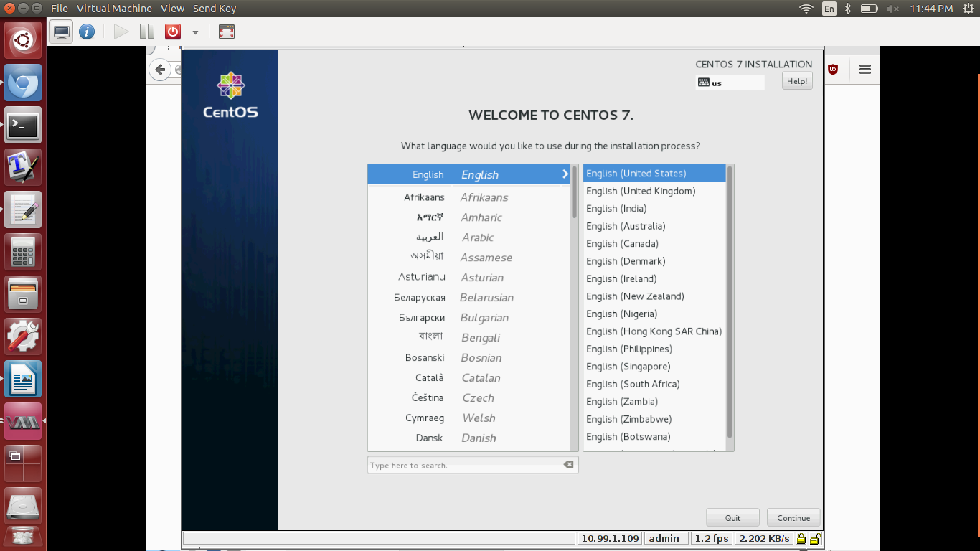The width and height of the screenshot is (980, 551).
Task: Choose English (Ireland) locale
Action: click(654, 279)
